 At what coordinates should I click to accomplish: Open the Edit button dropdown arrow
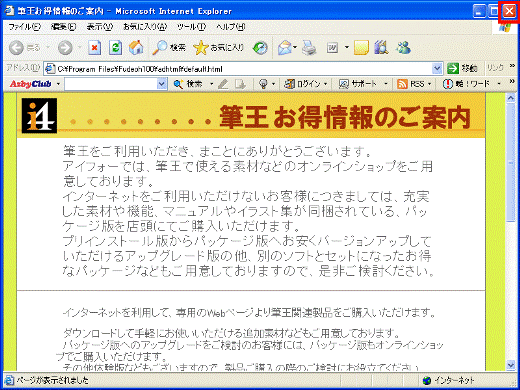point(347,48)
